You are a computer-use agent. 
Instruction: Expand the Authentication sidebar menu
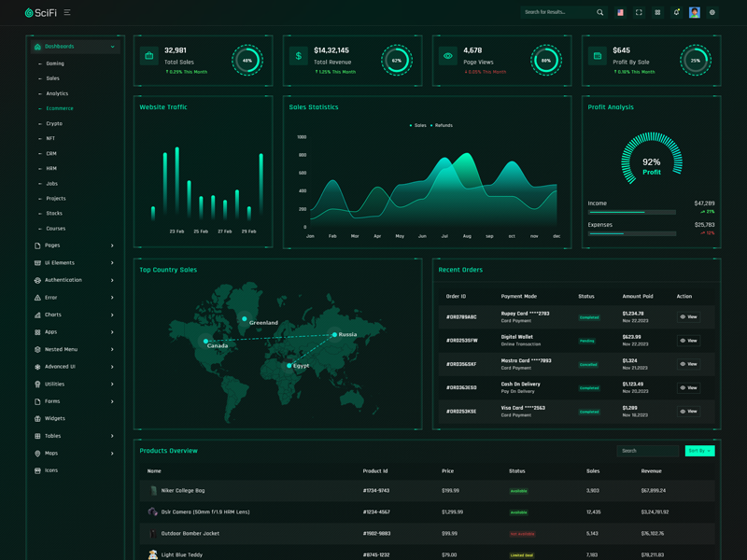point(75,280)
